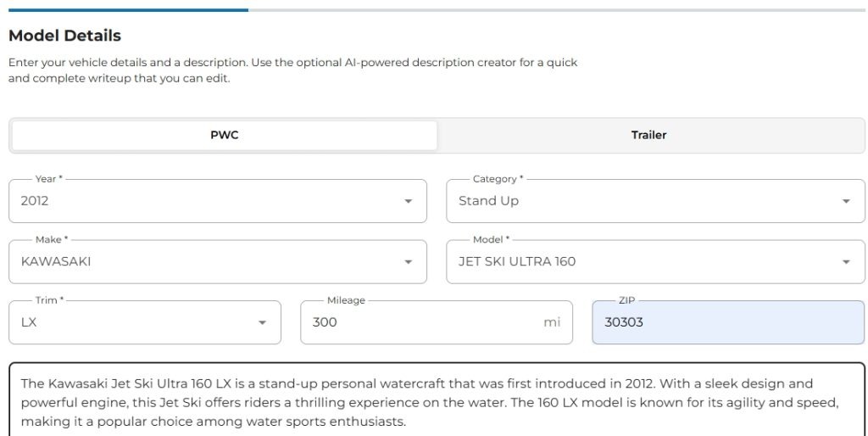
Task: Click the caret arrow in Trim field
Action: (x=263, y=322)
